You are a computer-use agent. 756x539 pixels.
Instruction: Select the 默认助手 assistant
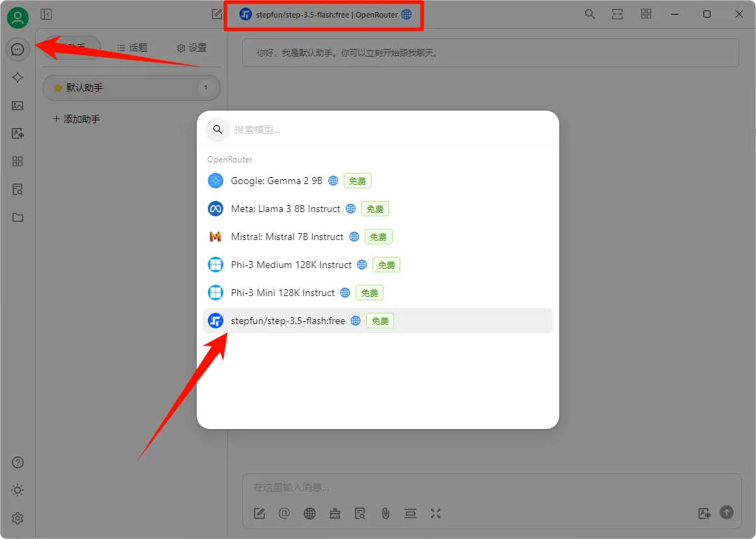[132, 87]
